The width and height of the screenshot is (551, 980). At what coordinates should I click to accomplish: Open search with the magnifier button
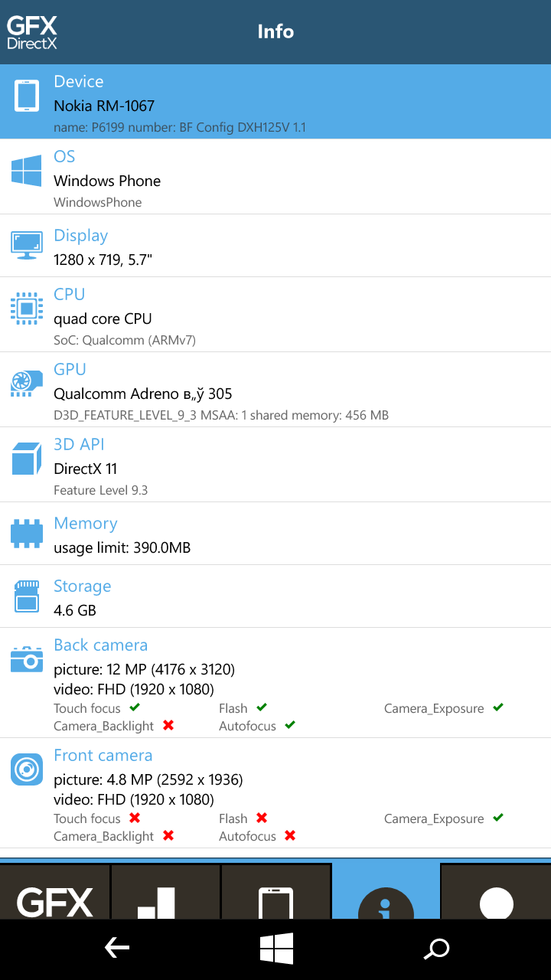pos(436,949)
